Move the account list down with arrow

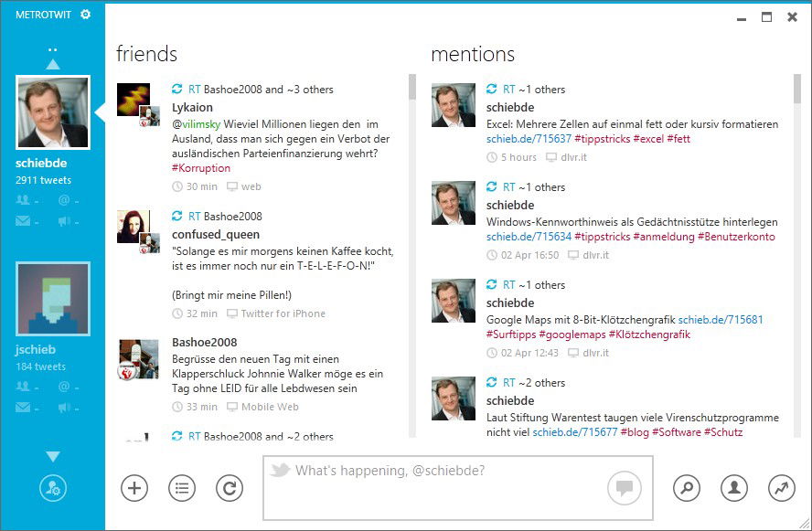click(53, 456)
